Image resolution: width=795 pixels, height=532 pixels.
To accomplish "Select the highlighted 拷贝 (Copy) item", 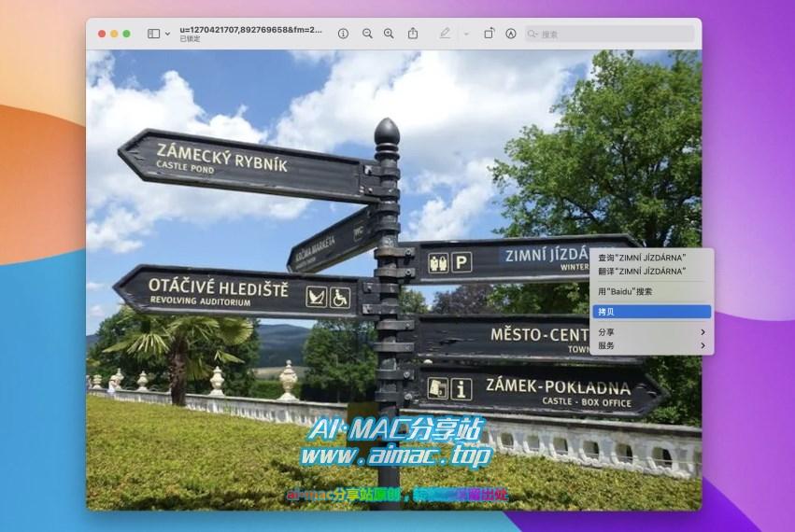I will coord(651,312).
